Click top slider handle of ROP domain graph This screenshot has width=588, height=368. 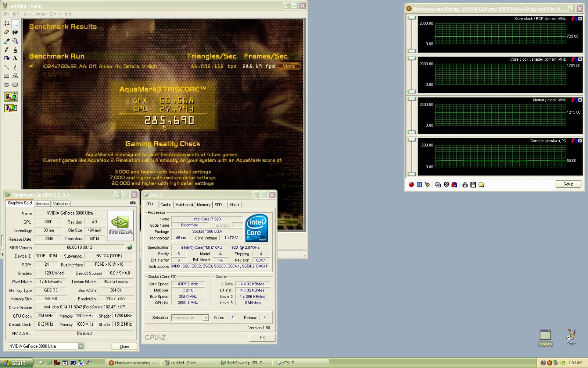coord(412,18)
